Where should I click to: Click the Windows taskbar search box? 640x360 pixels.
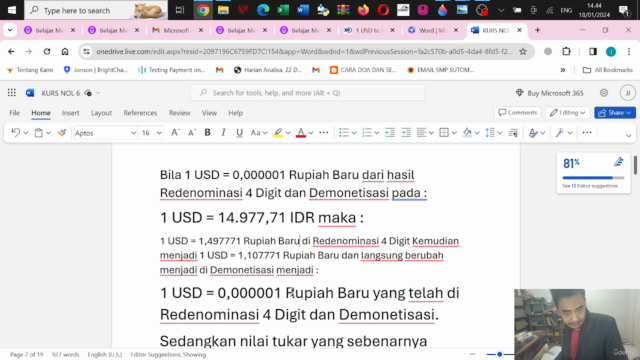96,10
